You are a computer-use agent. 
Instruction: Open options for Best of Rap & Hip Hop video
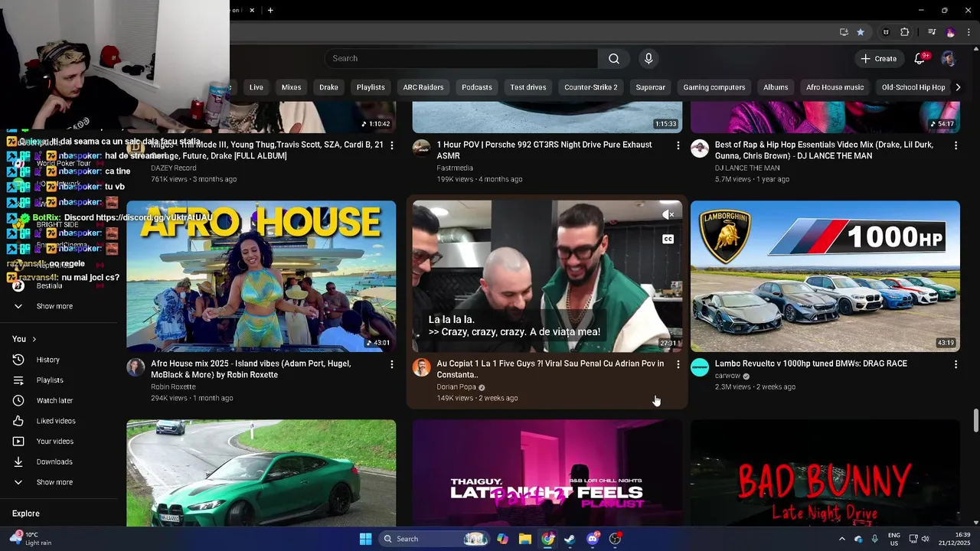[955, 145]
